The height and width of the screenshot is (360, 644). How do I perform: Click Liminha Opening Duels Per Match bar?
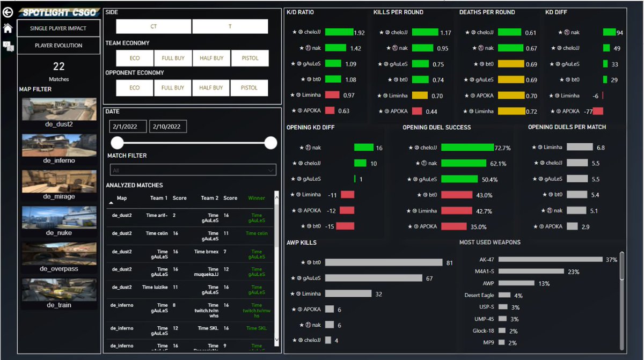(x=580, y=147)
